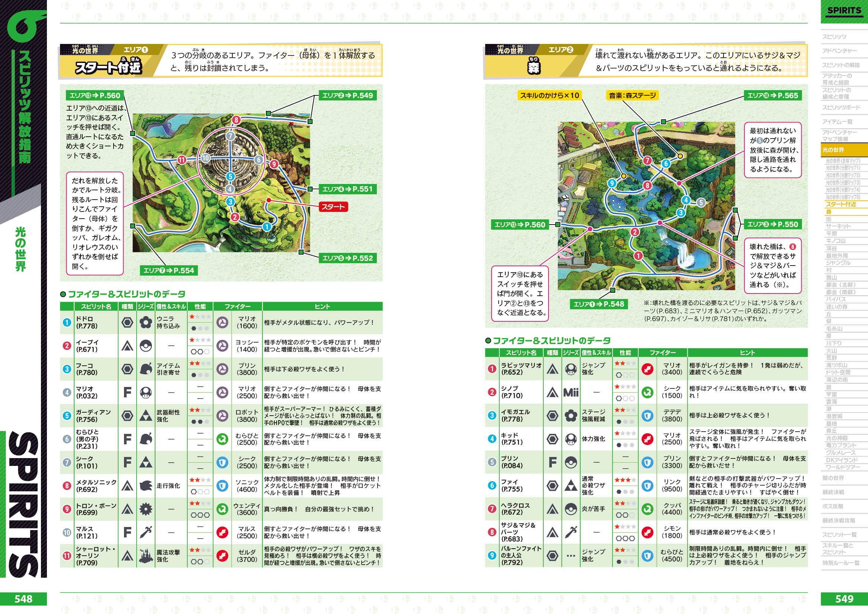This screenshot has height=616, width=868.
Task: Select the castle series icon in シャーロット・オーリン row
Action: tap(146, 556)
